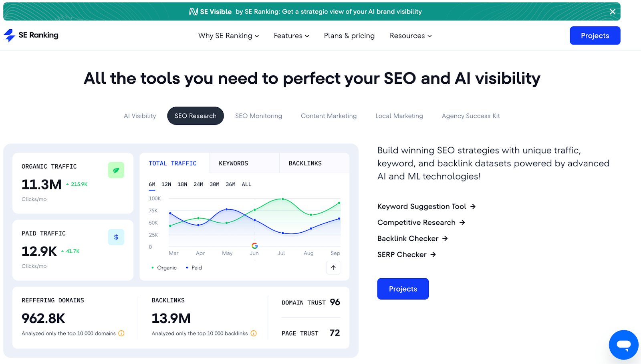Screen dimensions: 641x364
Task: Select the 12M time range on the chart
Action: pos(165,184)
